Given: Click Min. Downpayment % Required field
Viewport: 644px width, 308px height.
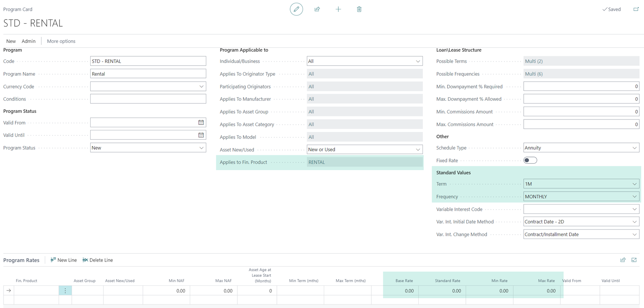Looking at the screenshot, I should 581,87.
